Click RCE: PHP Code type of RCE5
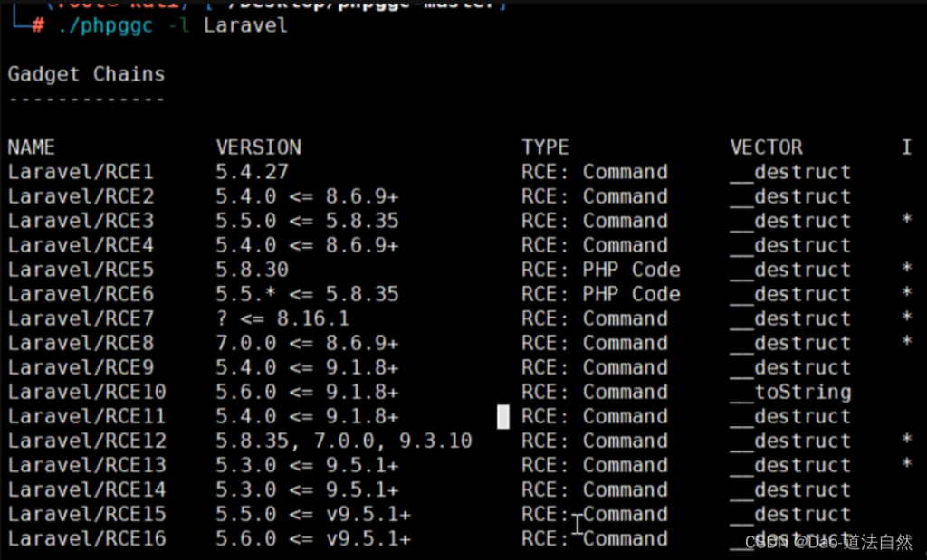 (601, 270)
